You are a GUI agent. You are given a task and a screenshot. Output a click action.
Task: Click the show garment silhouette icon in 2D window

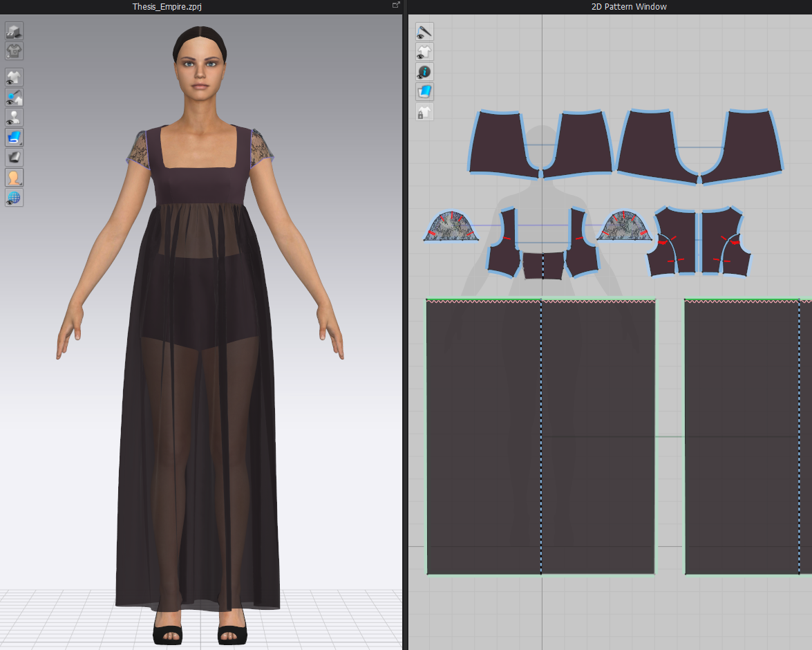click(x=424, y=51)
